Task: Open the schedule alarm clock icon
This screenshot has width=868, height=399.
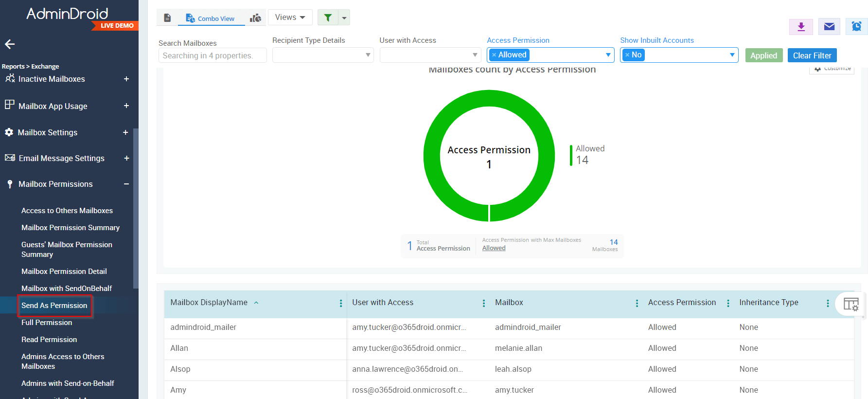Action: [856, 27]
